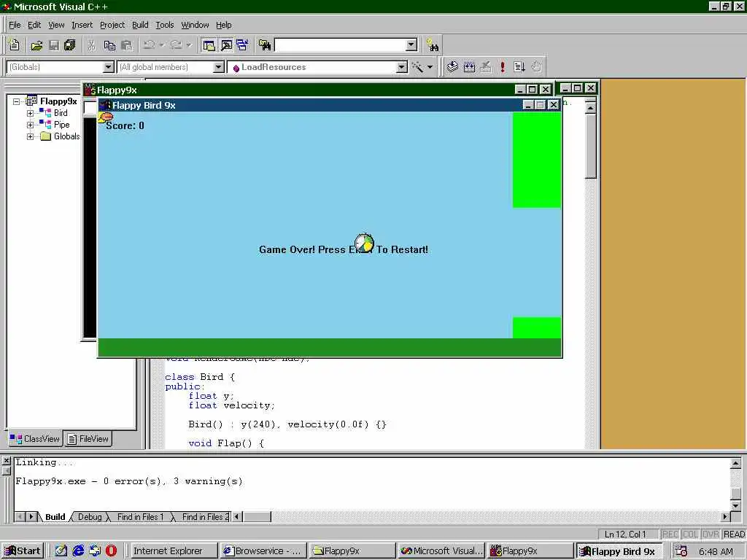Image resolution: width=747 pixels, height=560 pixels.
Task: Select the Build output tab
Action: (55, 517)
